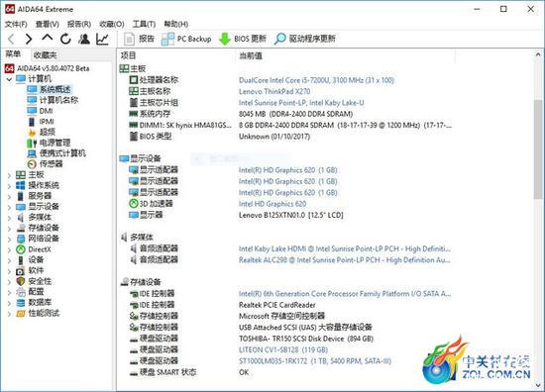Open the user manage icon in toolbar
545x392 pixels.
[84, 39]
